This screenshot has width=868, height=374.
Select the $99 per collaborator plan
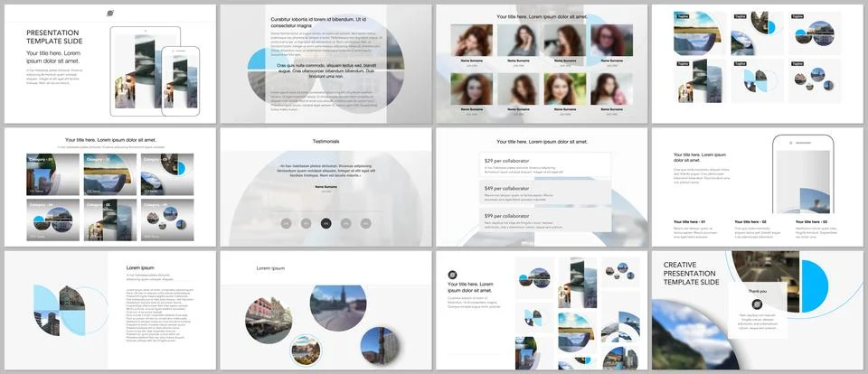(x=545, y=220)
